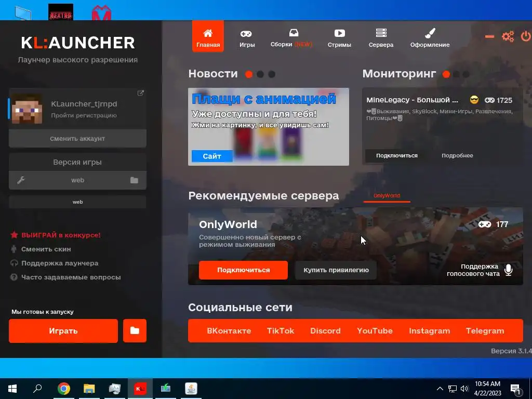Connect to MineLegacy via Подключиться
The height and width of the screenshot is (399, 532).
point(396,156)
